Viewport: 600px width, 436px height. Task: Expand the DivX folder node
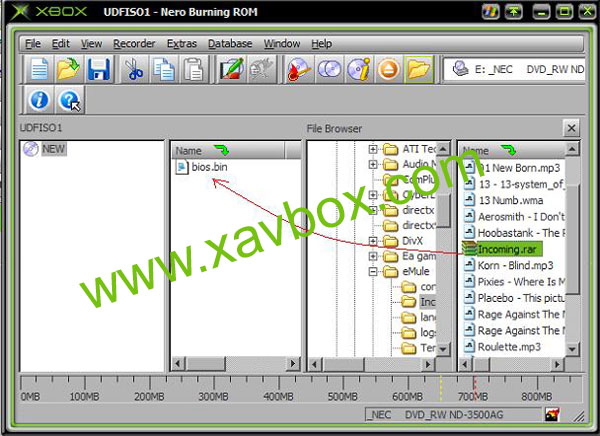tap(374, 241)
